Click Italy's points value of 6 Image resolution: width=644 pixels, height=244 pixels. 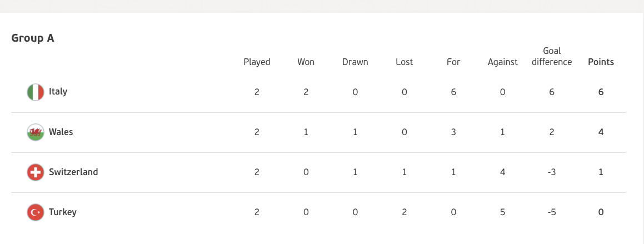coord(601,92)
